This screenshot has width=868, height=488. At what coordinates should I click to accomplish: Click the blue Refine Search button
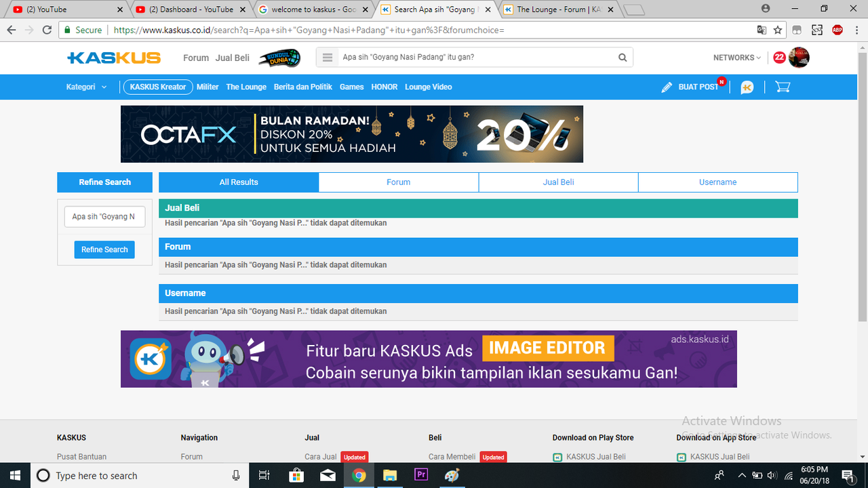click(x=104, y=249)
